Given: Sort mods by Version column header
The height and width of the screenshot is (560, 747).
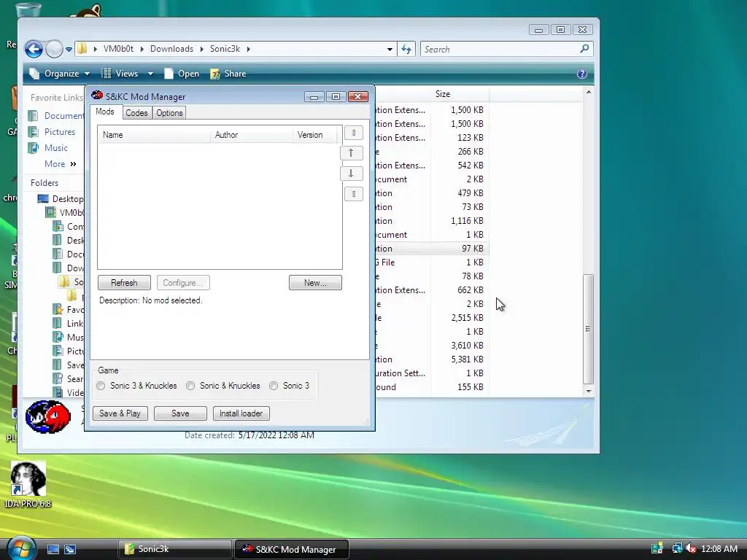Looking at the screenshot, I should click(315, 135).
